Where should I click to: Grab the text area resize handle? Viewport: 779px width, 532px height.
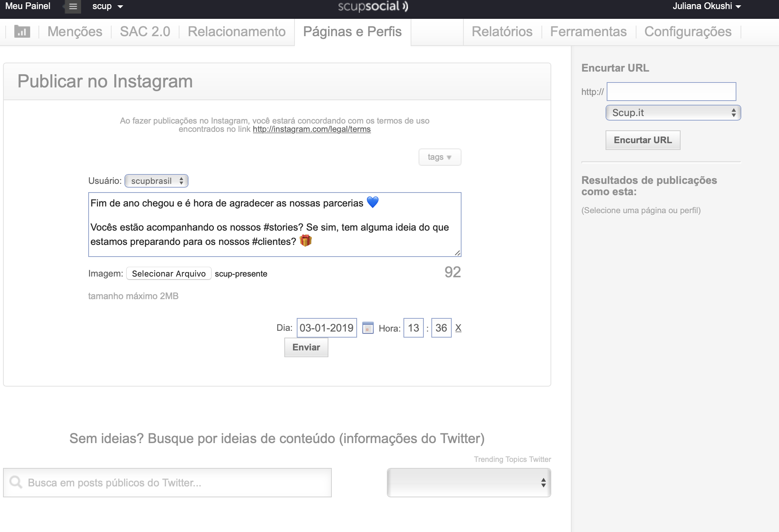pos(457,253)
